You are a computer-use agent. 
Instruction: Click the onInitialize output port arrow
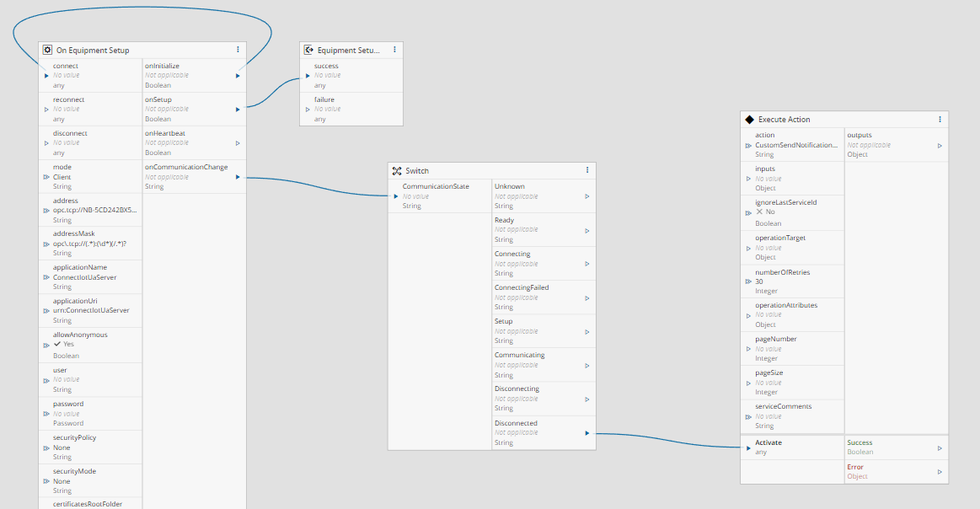coord(238,76)
